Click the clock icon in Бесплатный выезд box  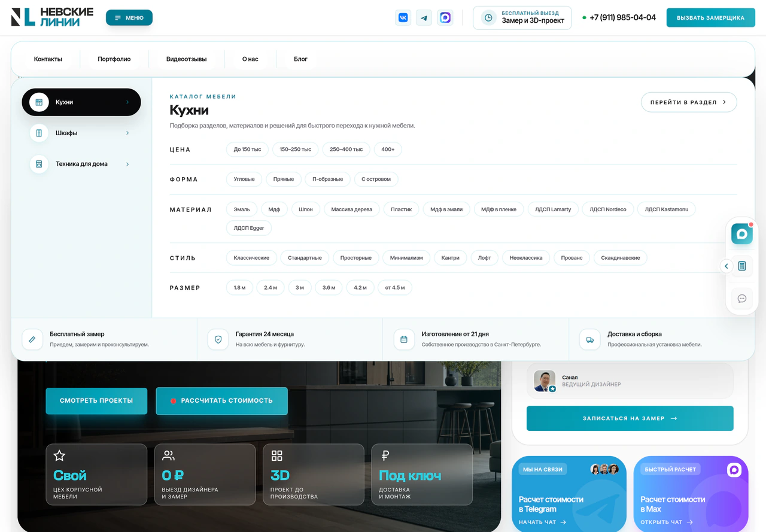point(488,18)
